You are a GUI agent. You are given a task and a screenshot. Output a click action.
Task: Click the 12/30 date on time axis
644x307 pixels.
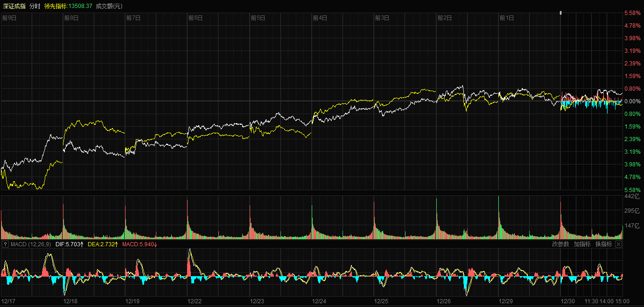tap(568, 301)
